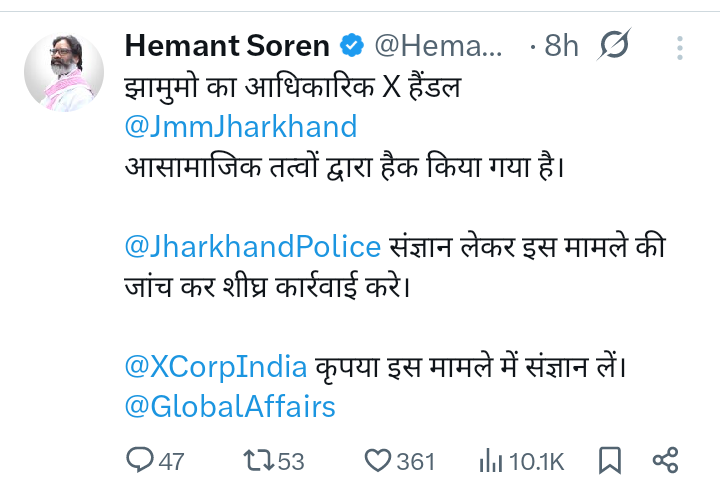This screenshot has width=720, height=489.
Task: Click the blue verified badge
Action: tap(350, 46)
